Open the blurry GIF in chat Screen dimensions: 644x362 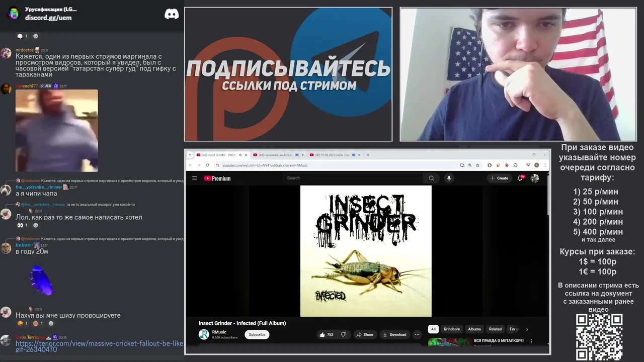[57, 131]
